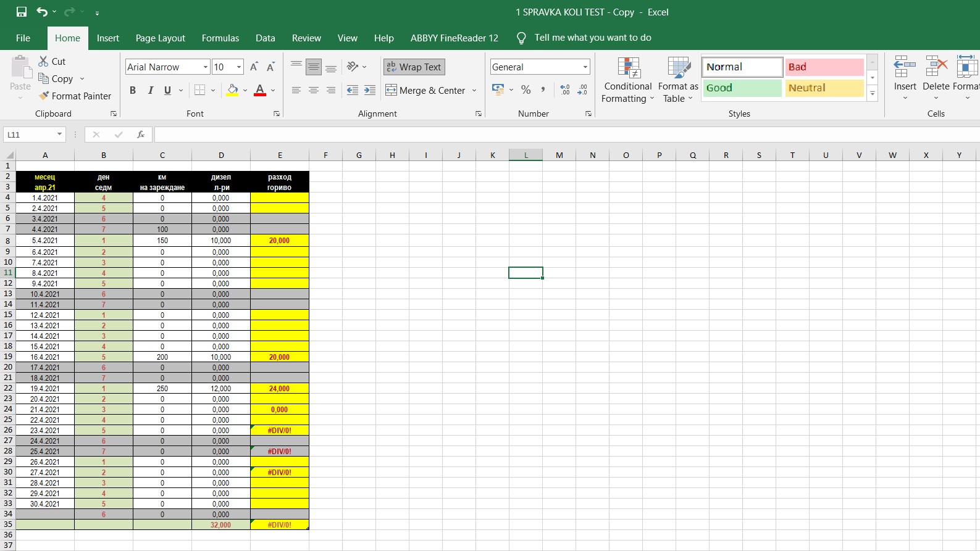Click the Decrease Indent icon
This screenshot has height=551, width=980.
pyautogui.click(x=353, y=90)
